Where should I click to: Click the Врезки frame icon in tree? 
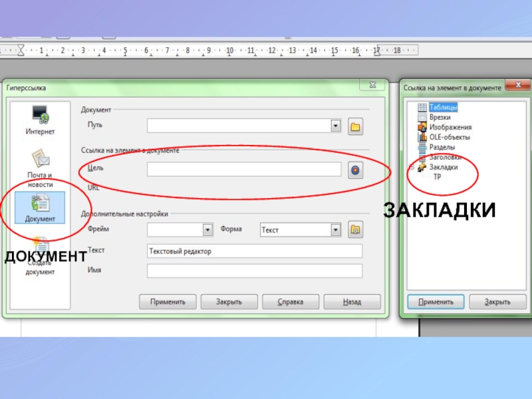coord(422,118)
